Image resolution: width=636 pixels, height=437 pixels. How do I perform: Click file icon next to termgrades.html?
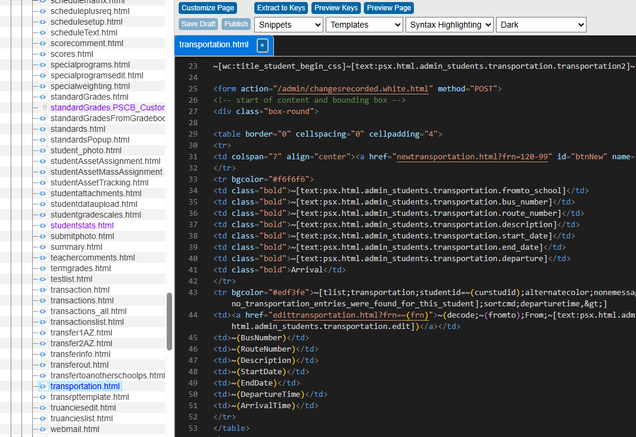pos(42,269)
